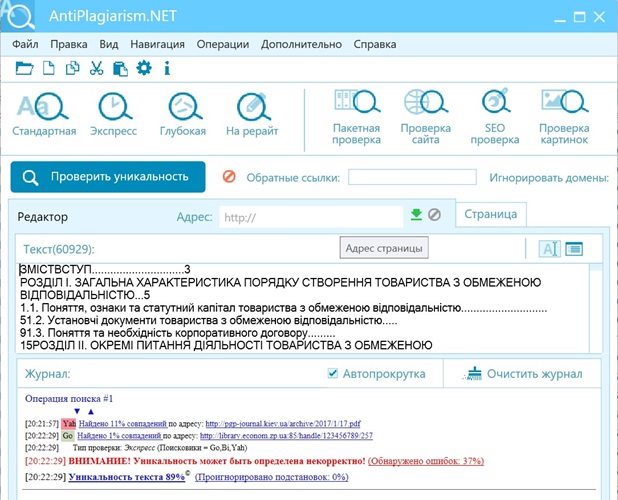Create new document with blank page icon

48,68
